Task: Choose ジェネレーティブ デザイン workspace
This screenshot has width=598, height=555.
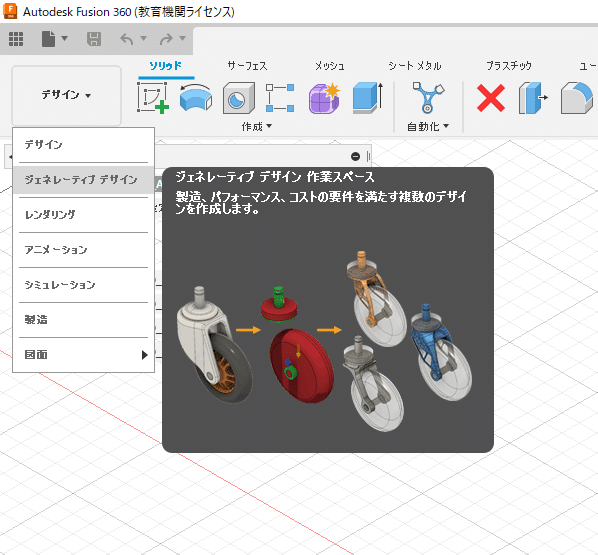Action: (84, 180)
